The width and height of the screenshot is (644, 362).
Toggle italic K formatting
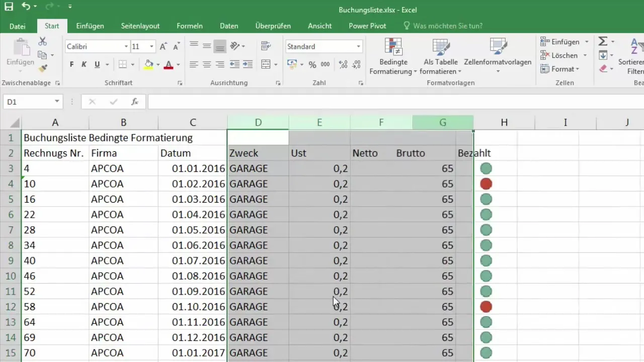pos(84,64)
